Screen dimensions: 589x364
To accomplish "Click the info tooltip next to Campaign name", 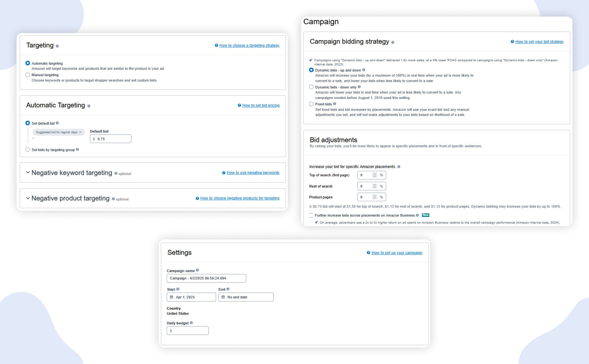I will [x=197, y=270].
